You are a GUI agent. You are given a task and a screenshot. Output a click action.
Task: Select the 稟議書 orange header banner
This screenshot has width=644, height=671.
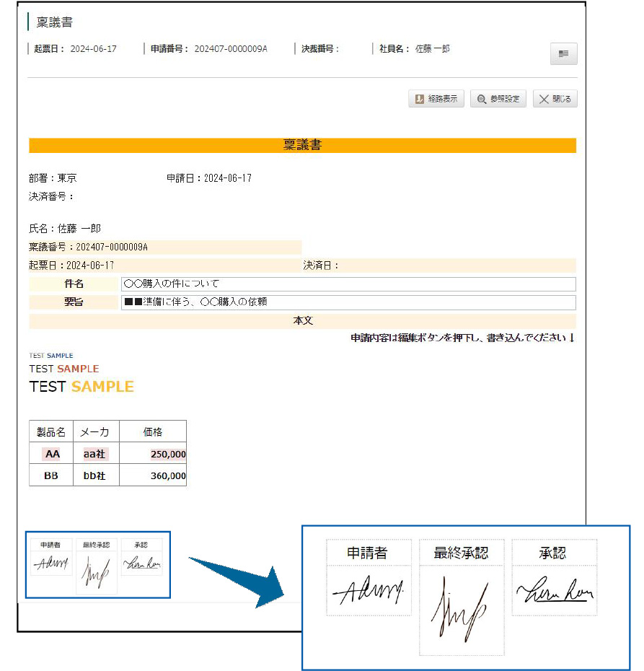click(x=302, y=145)
